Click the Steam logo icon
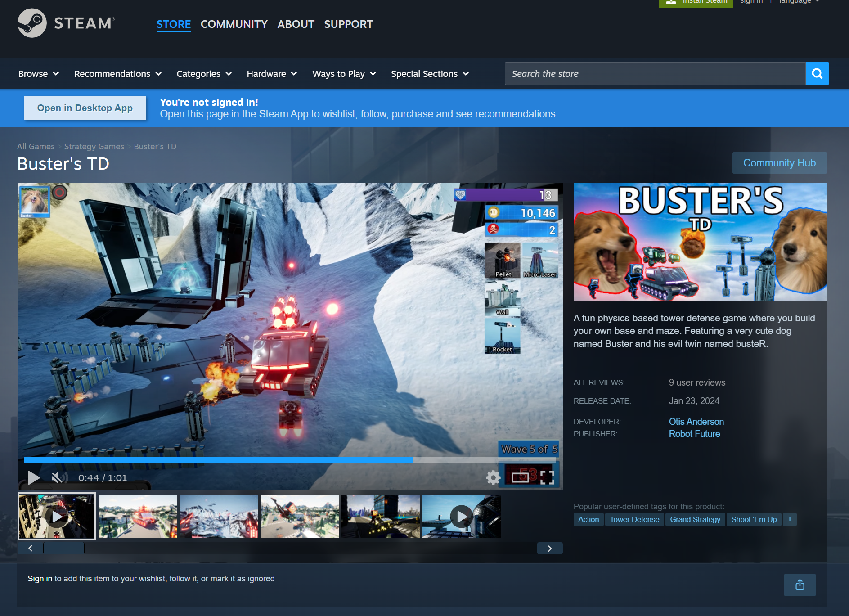The height and width of the screenshot is (616, 849). tap(32, 23)
